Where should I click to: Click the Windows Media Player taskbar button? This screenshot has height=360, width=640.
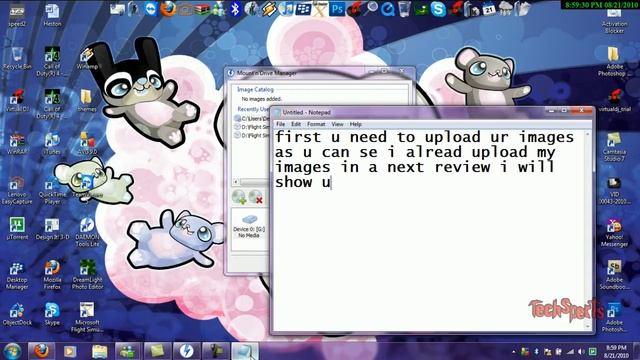point(70,351)
